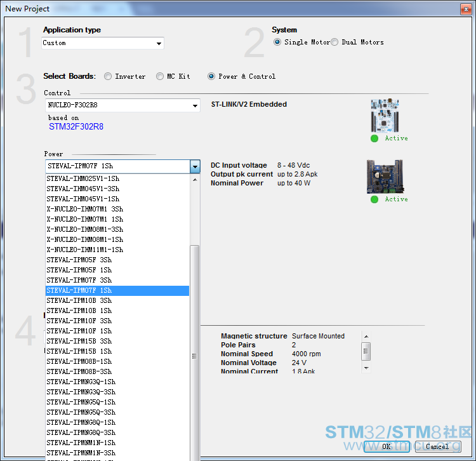Collapse the Power board dropdown arrow
The height and width of the screenshot is (461, 476).
(195, 166)
